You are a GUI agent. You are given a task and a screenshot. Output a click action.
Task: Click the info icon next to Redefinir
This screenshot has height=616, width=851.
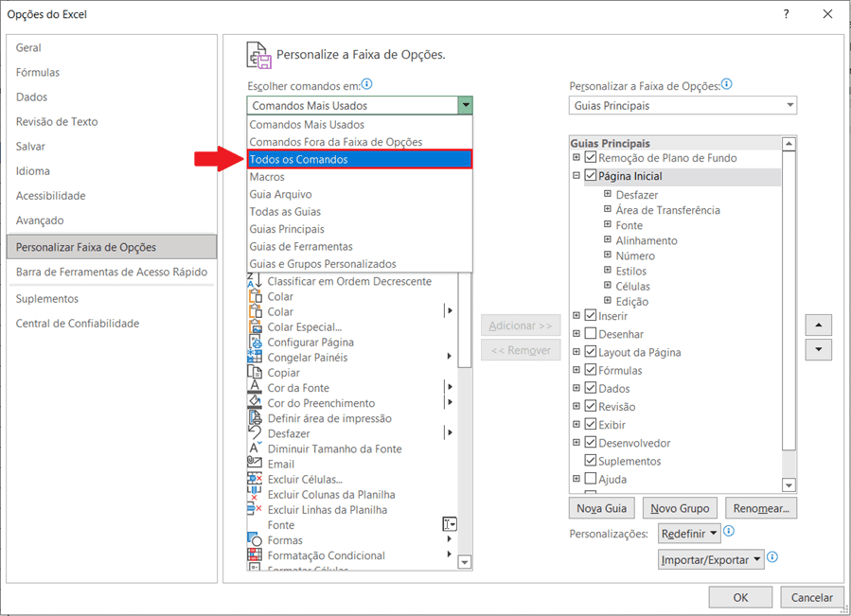(730, 532)
